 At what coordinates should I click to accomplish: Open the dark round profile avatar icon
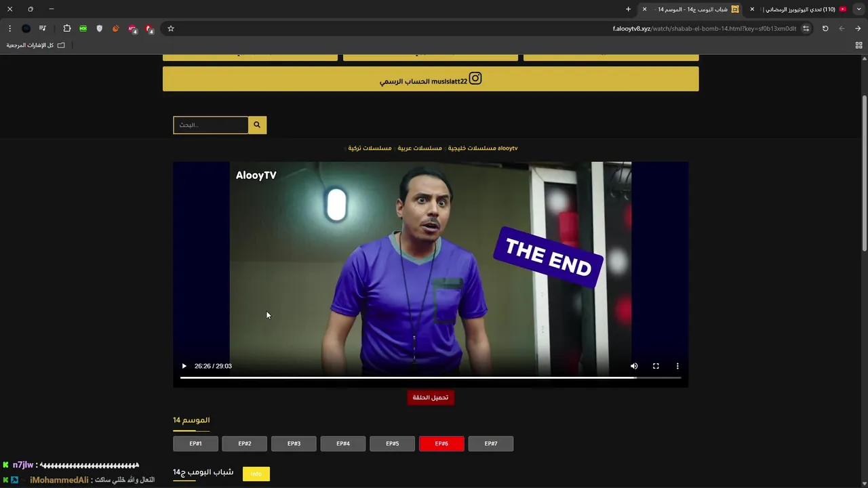tap(26, 28)
